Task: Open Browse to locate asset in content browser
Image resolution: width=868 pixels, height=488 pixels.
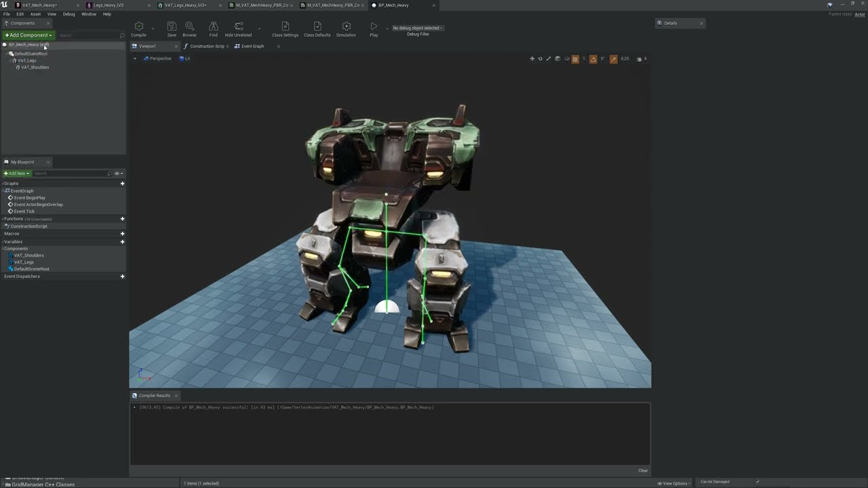Action: tap(189, 29)
